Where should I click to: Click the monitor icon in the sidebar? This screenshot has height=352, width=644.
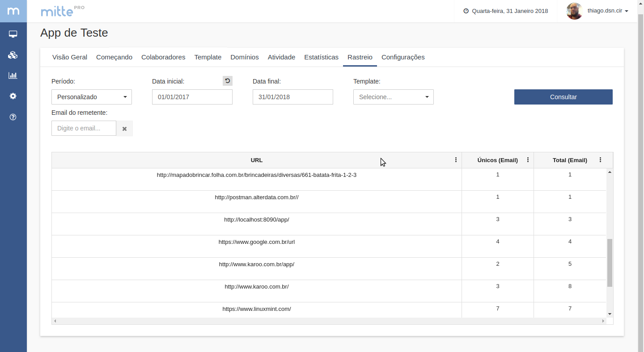point(13,34)
